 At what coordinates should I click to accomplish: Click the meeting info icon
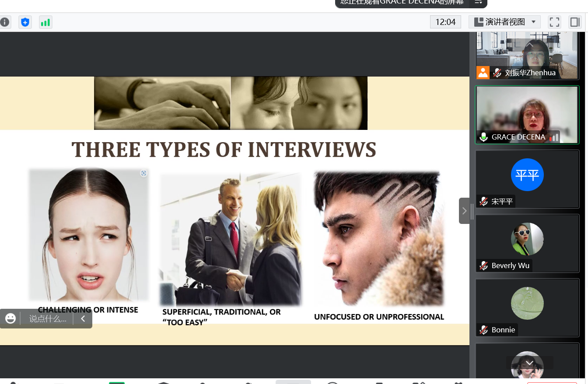(x=4, y=22)
